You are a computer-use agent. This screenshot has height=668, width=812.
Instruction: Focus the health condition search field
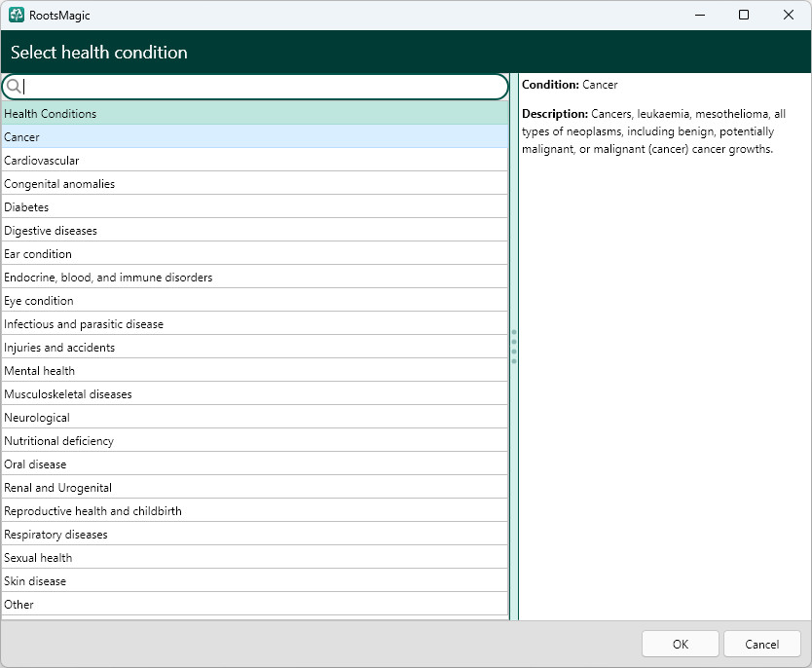pos(255,87)
